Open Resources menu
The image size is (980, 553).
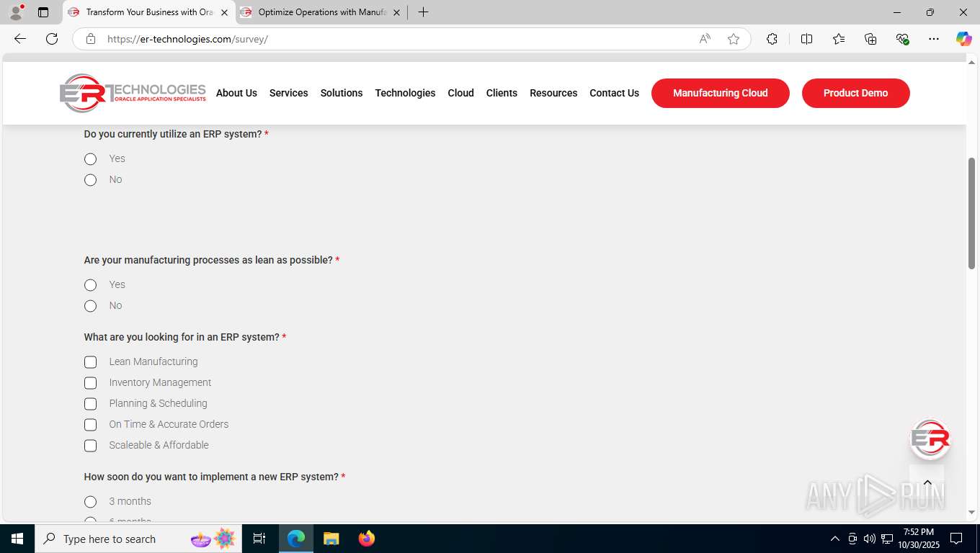click(553, 93)
